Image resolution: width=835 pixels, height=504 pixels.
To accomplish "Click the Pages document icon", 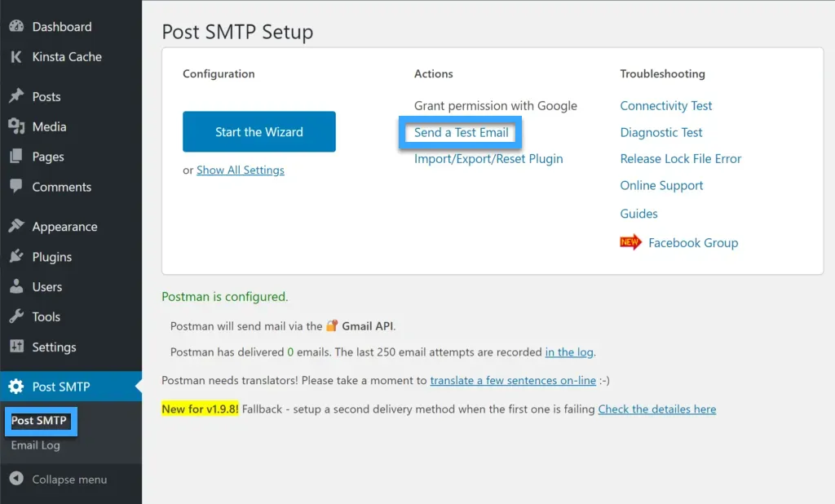I will pos(18,157).
